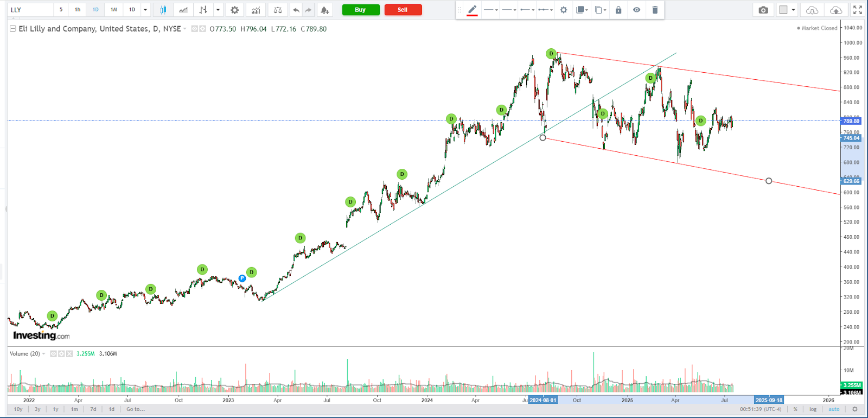868x418 pixels.
Task: Open the Indicators icon
Action: pyautogui.click(x=256, y=10)
